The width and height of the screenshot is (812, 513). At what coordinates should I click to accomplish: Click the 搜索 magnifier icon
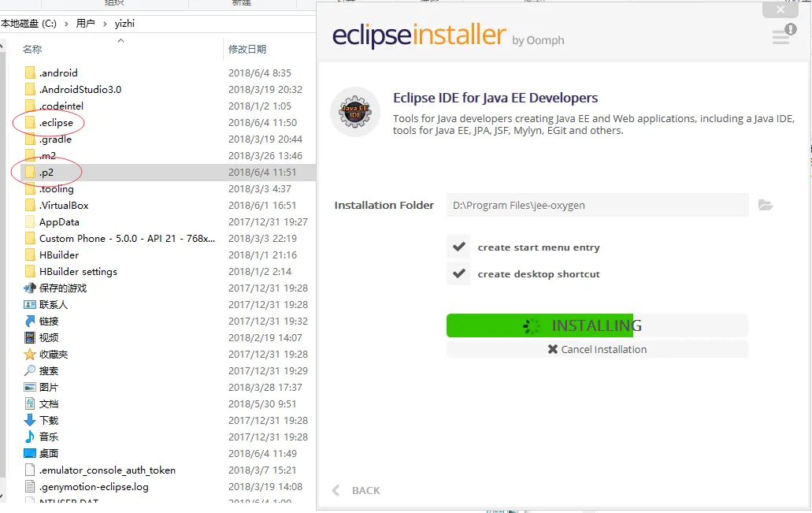pyautogui.click(x=30, y=371)
